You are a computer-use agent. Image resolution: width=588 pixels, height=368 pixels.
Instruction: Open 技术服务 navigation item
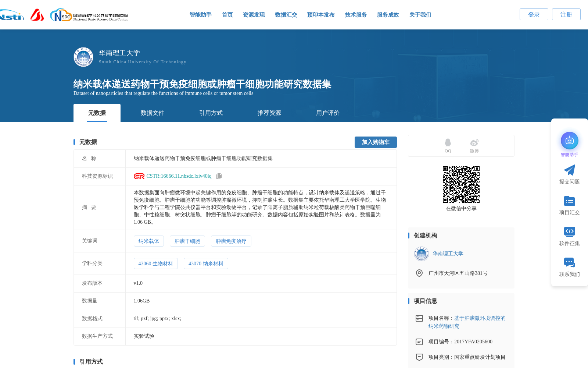pos(356,15)
